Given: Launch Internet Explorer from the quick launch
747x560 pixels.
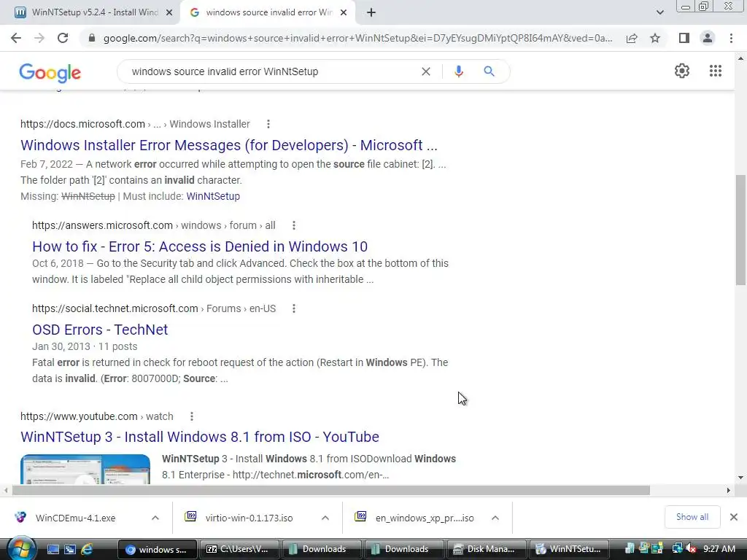Looking at the screenshot, I should click(x=88, y=550).
